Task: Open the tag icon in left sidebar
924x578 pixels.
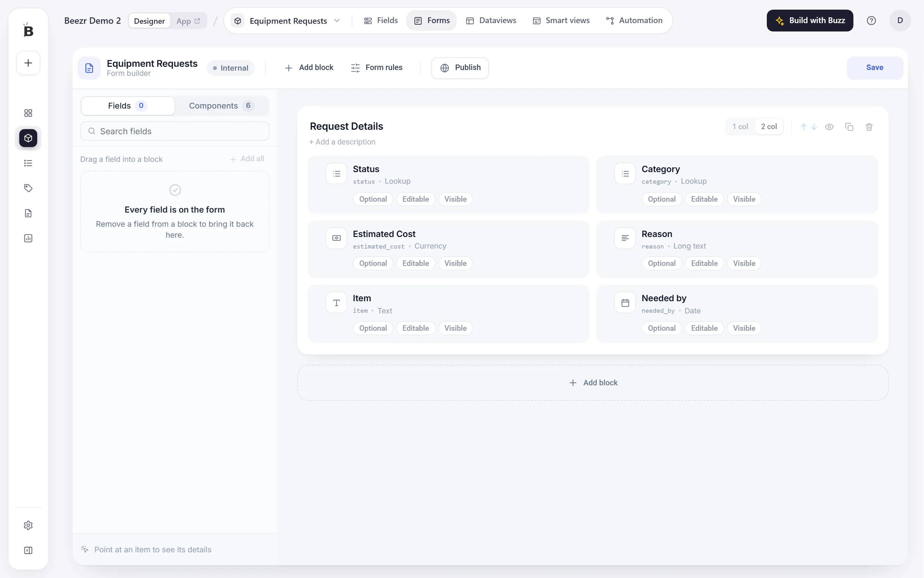Action: click(28, 188)
